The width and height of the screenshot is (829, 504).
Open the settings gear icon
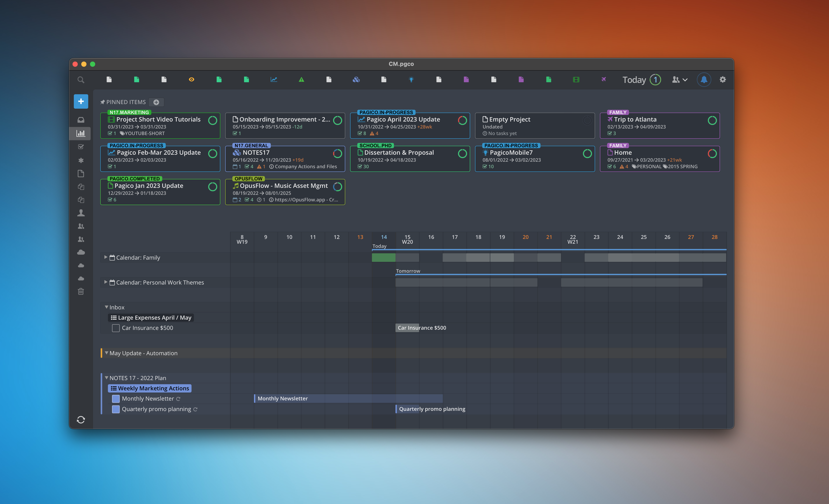pos(723,79)
